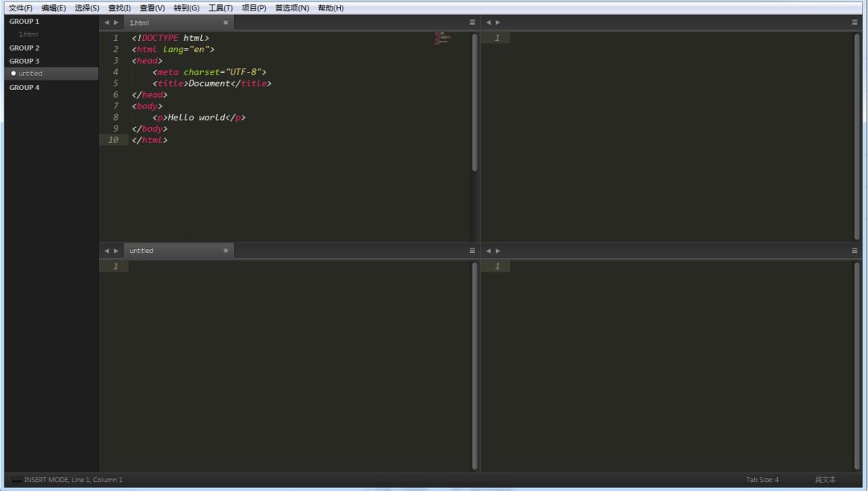Open the 编辑(E) menu
Viewport: 868px width, 491px height.
54,8
